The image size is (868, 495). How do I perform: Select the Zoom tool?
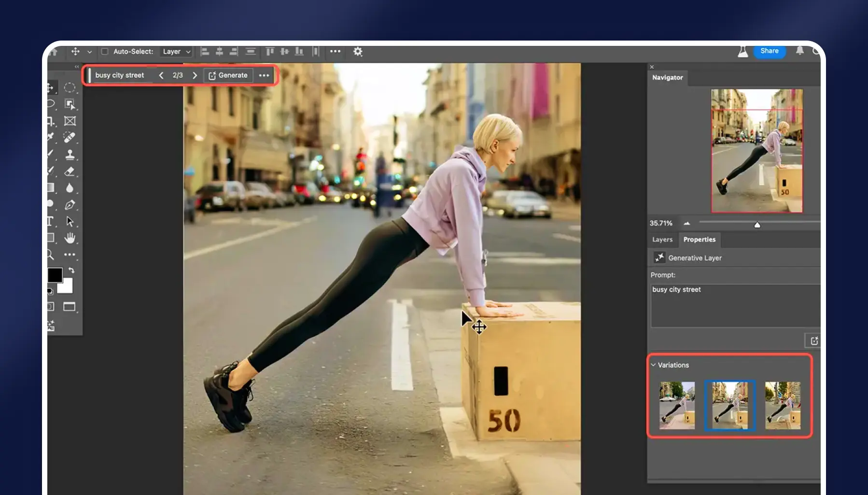click(x=50, y=253)
